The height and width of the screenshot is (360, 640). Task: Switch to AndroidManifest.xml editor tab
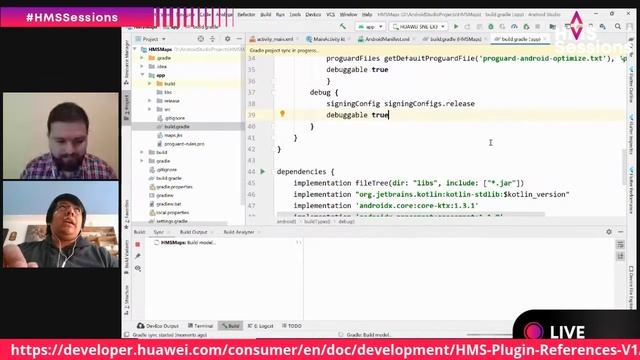(x=387, y=39)
